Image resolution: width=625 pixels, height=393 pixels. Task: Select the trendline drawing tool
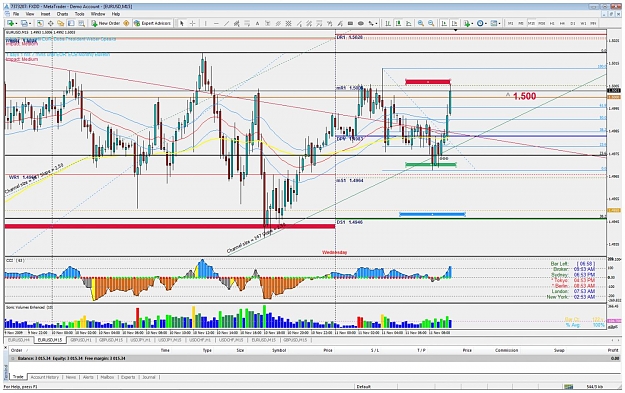pos(226,23)
